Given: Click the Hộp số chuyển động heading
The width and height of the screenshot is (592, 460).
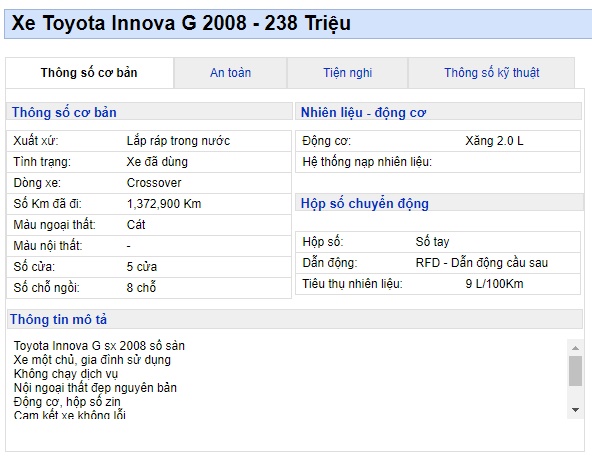Looking at the screenshot, I should [x=365, y=204].
